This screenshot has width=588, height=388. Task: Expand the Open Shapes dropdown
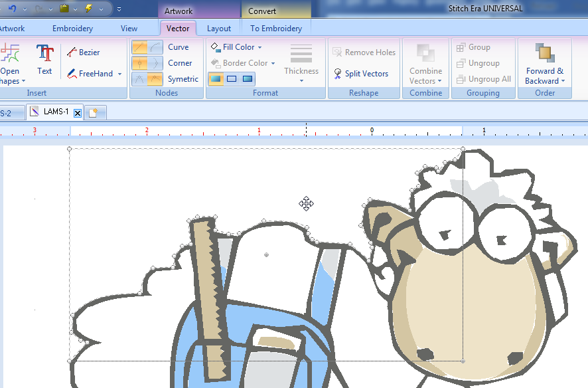click(x=23, y=81)
